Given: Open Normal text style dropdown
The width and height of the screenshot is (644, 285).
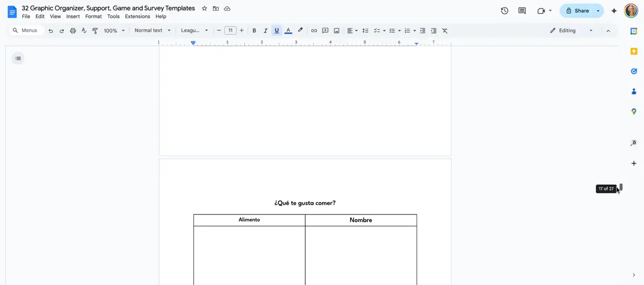Looking at the screenshot, I should [x=152, y=31].
